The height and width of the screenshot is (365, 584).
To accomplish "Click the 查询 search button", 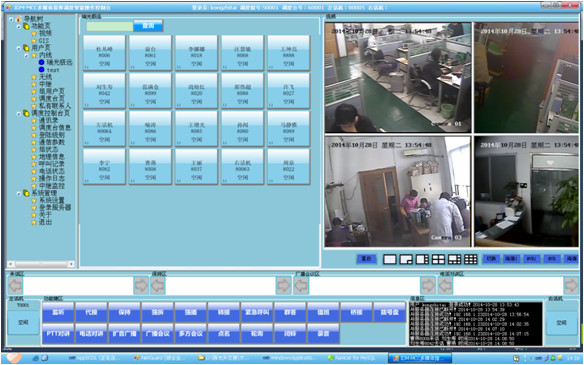I will click(148, 26).
